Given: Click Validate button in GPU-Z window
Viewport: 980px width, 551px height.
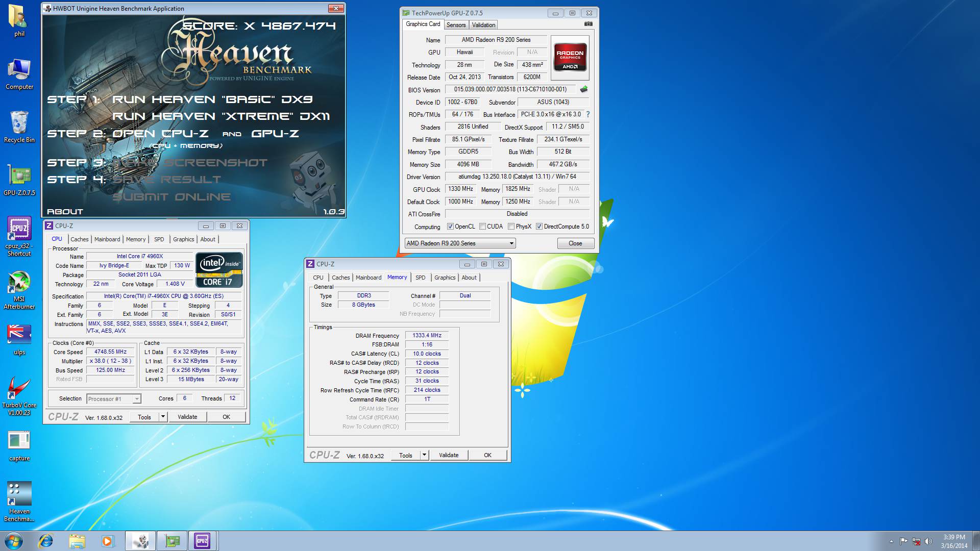Looking at the screenshot, I should pyautogui.click(x=483, y=25).
